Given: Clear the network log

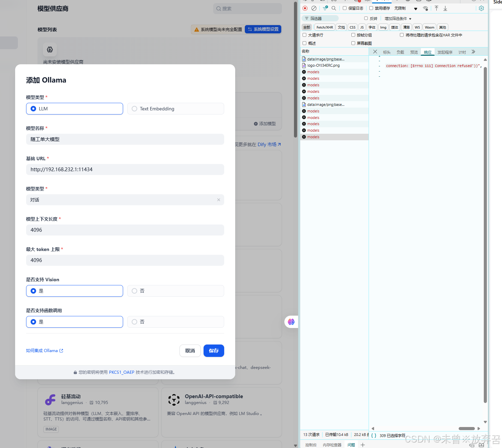Looking at the screenshot, I should click(314, 8).
